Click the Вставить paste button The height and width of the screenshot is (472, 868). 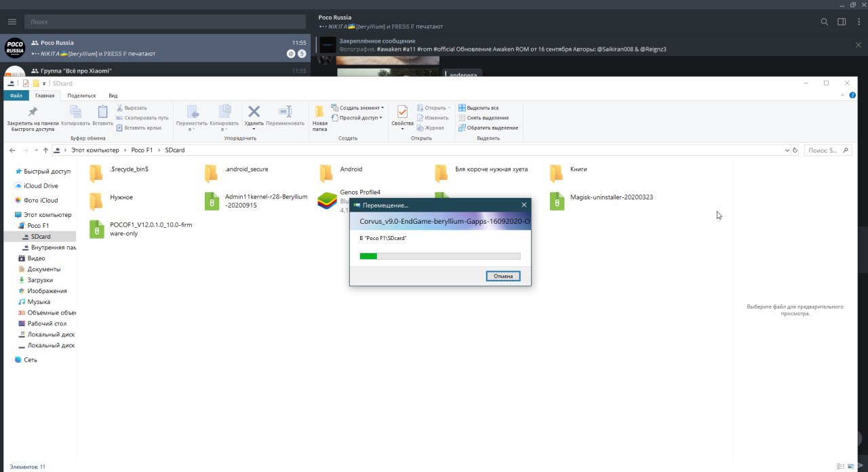click(x=103, y=116)
